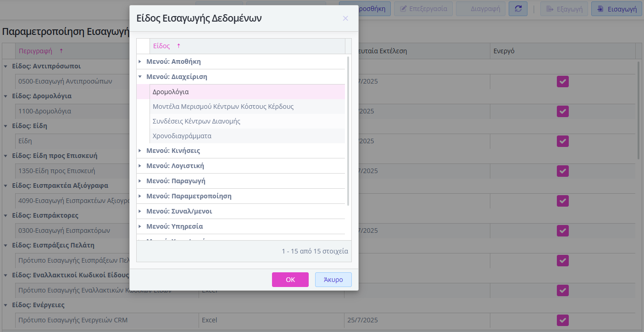Click the sort arrow beside Περιγραφή header

[61, 51]
